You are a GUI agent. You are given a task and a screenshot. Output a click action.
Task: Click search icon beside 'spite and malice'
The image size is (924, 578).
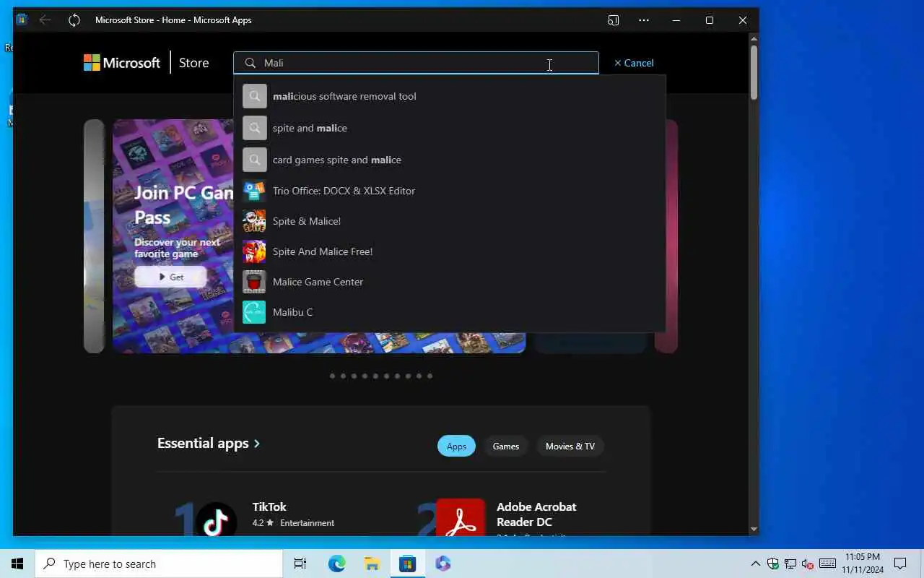coord(254,128)
